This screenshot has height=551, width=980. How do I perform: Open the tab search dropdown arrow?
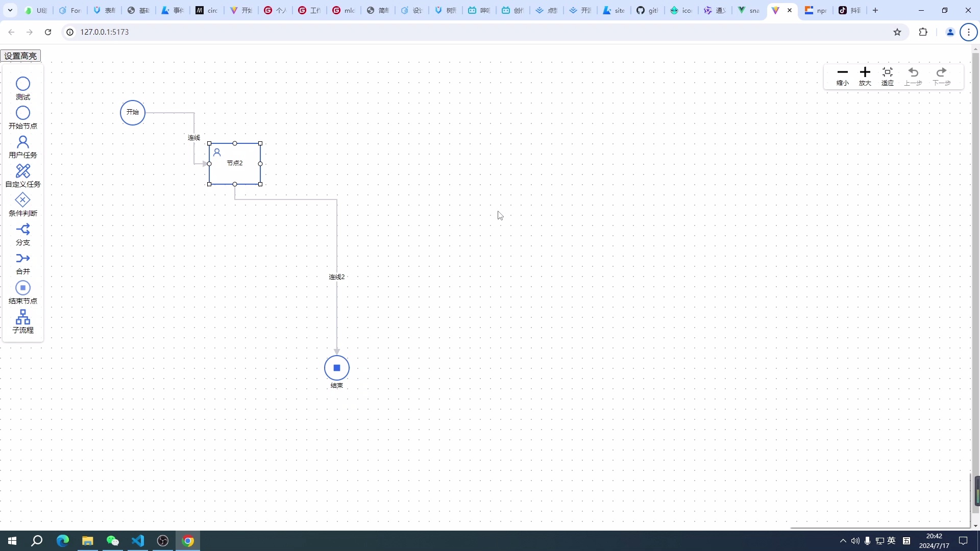point(10,10)
